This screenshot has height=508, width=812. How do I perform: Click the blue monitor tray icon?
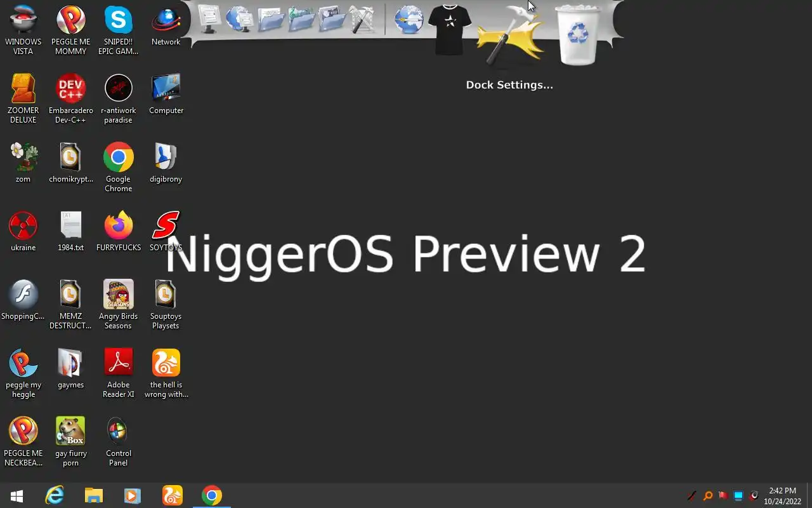(x=738, y=496)
